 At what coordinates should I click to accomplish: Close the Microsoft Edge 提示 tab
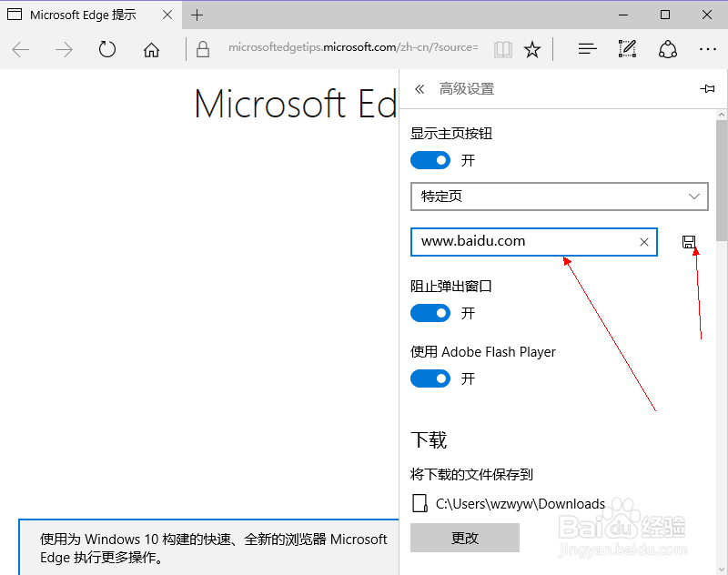pyautogui.click(x=167, y=15)
